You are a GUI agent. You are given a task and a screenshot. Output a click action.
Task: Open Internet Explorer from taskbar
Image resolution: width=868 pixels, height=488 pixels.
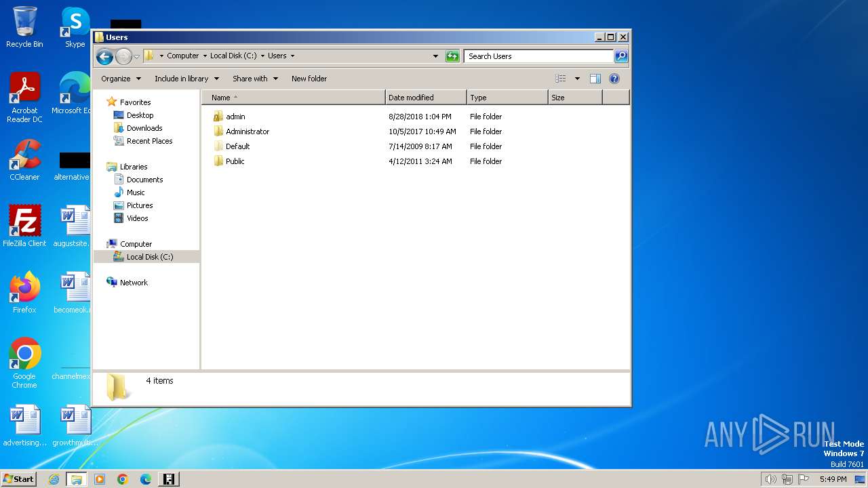pyautogui.click(x=54, y=479)
